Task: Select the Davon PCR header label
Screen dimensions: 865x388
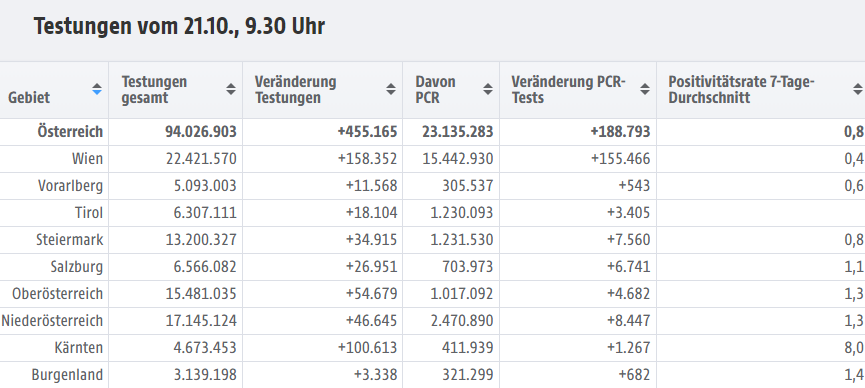Action: click(435, 89)
